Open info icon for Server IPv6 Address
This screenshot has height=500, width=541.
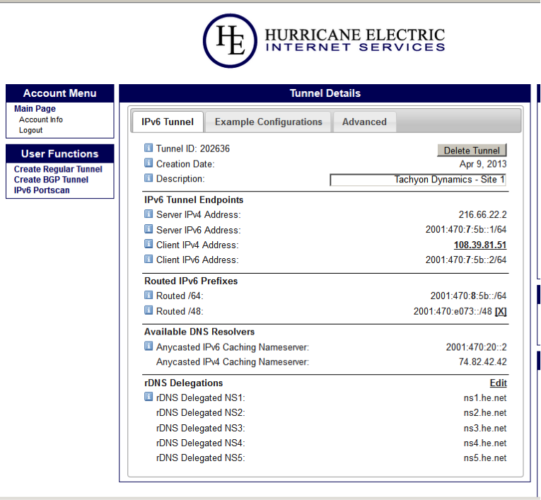(148, 229)
